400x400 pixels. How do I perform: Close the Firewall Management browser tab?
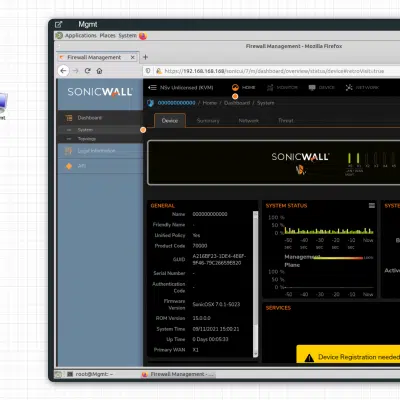pos(133,57)
